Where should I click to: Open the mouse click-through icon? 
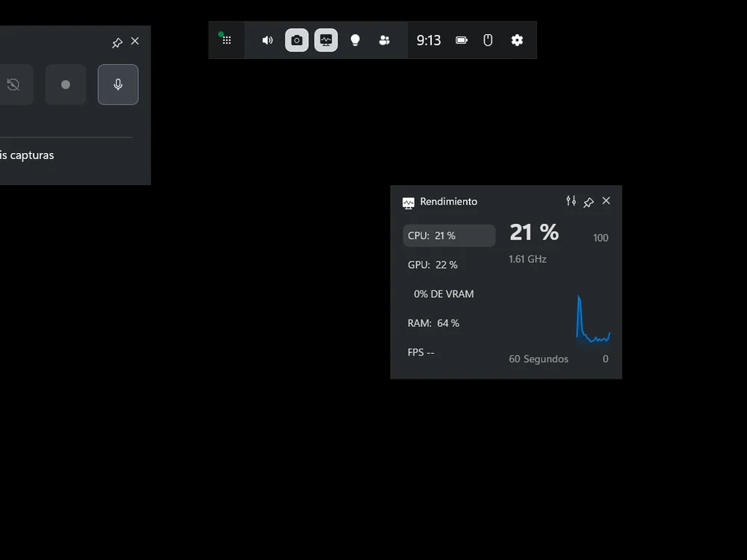click(x=487, y=40)
